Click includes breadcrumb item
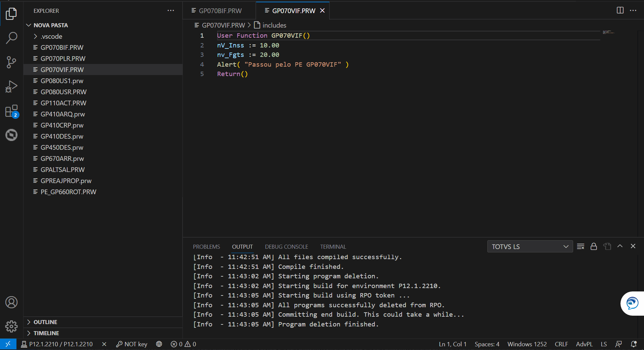The height and width of the screenshot is (350, 644). tap(270, 25)
